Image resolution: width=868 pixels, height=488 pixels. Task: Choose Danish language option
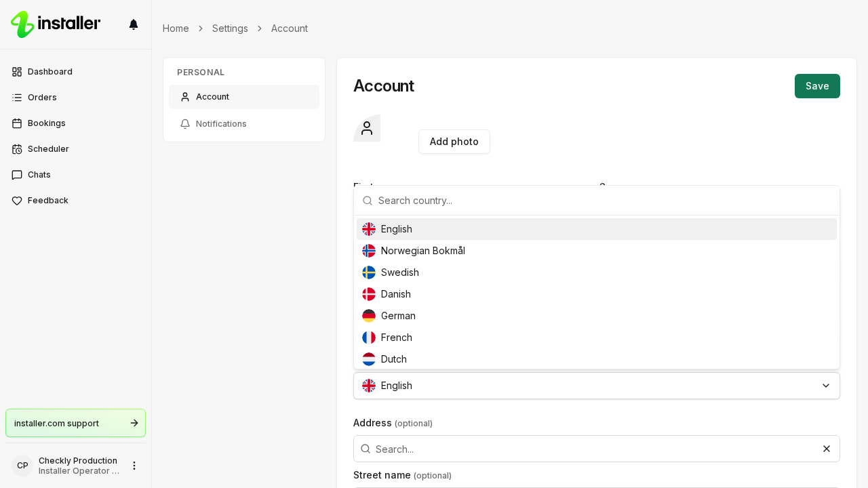click(x=597, y=294)
